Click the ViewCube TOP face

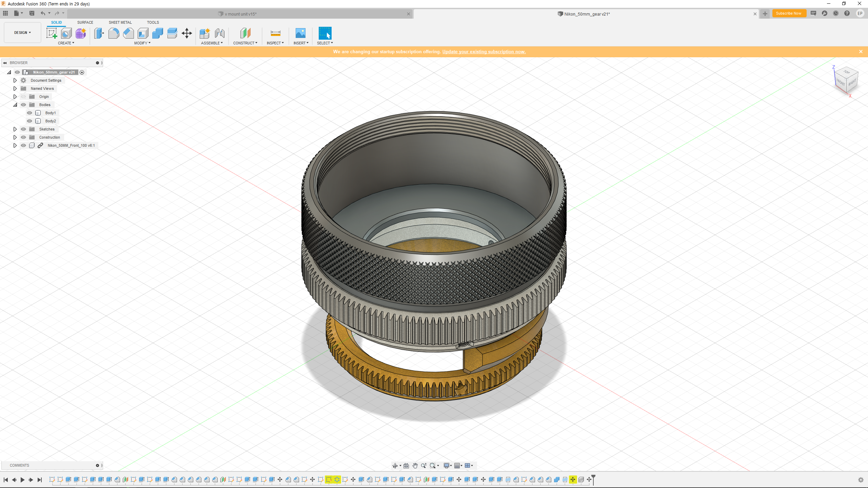coord(847,72)
